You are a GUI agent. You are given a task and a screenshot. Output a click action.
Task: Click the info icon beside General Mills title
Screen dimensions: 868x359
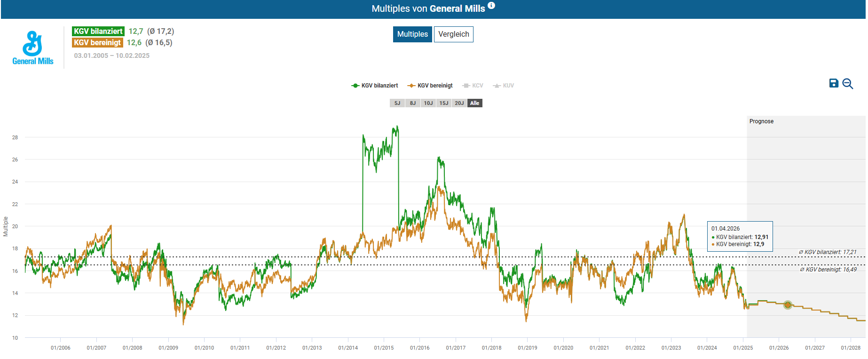[491, 6]
